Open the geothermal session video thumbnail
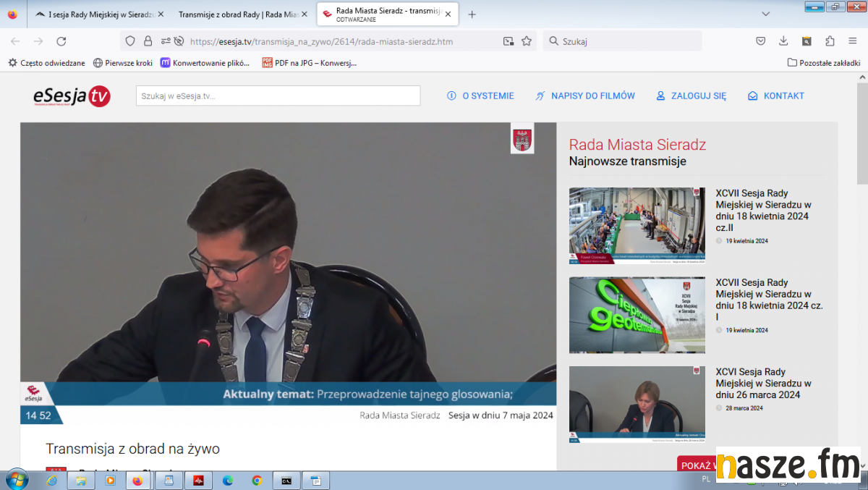The height and width of the screenshot is (490, 868). point(637,315)
